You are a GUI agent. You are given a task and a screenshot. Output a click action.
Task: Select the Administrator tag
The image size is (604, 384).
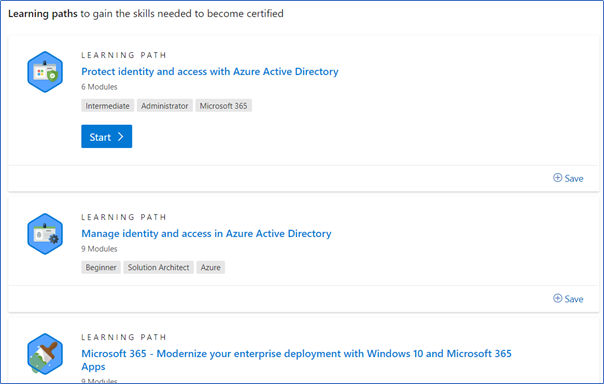pyautogui.click(x=164, y=106)
